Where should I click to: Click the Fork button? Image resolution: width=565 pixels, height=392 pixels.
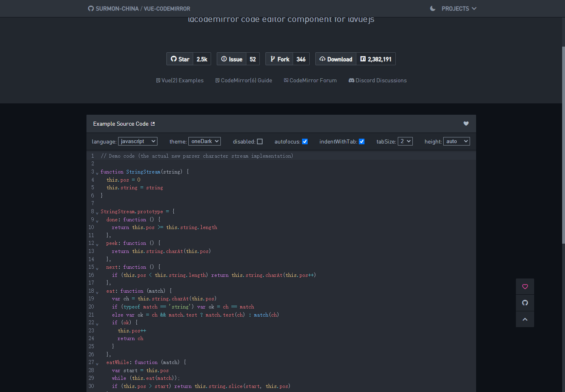(280, 59)
